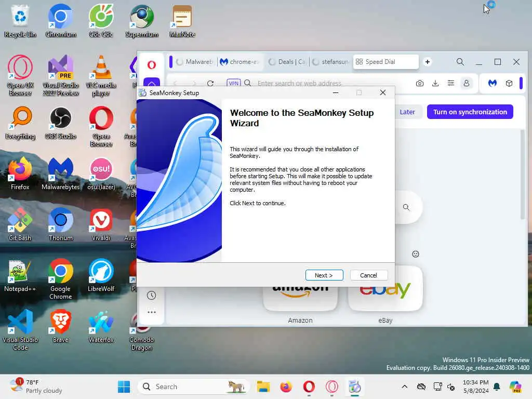Screen dimensions: 532x399
Task: Expand the system tray hidden icons chevron
Action: (404, 387)
